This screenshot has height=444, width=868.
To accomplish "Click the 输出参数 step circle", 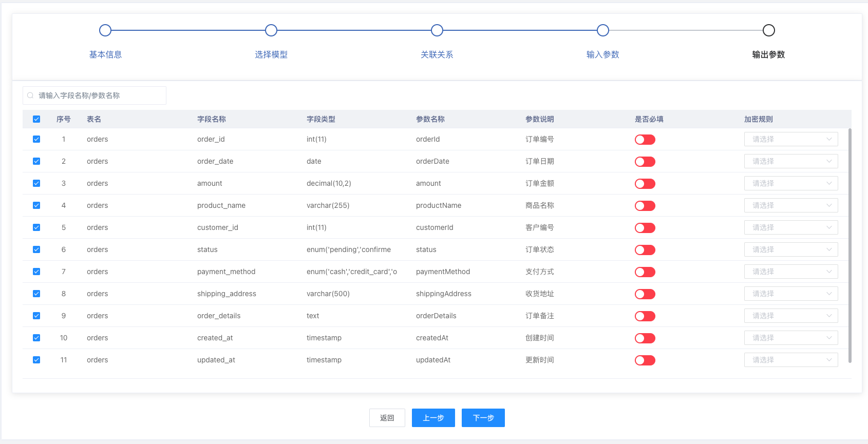I will (x=769, y=30).
